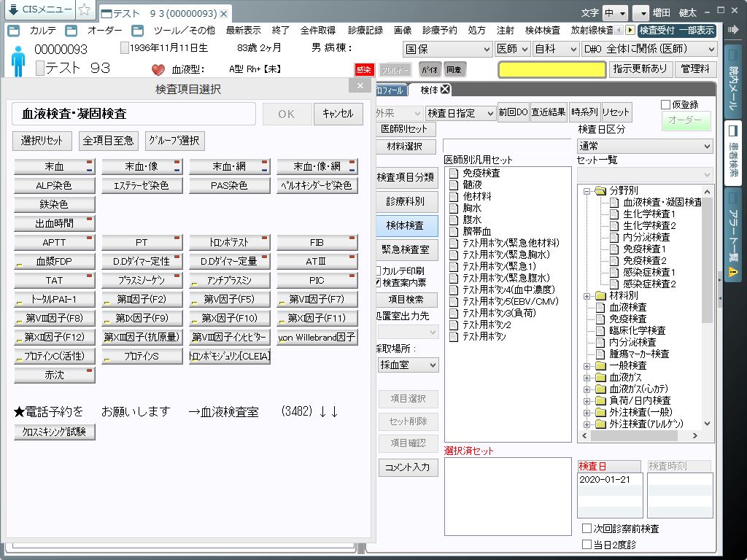Image resolution: width=747 pixels, height=560 pixels.
Task: Select the 末血・像 test button
Action: 142,166
